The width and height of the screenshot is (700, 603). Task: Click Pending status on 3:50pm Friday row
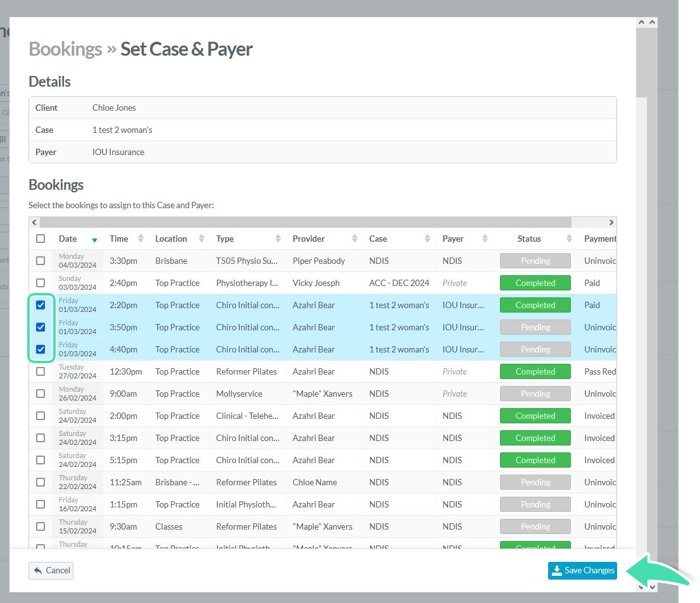pyautogui.click(x=535, y=327)
